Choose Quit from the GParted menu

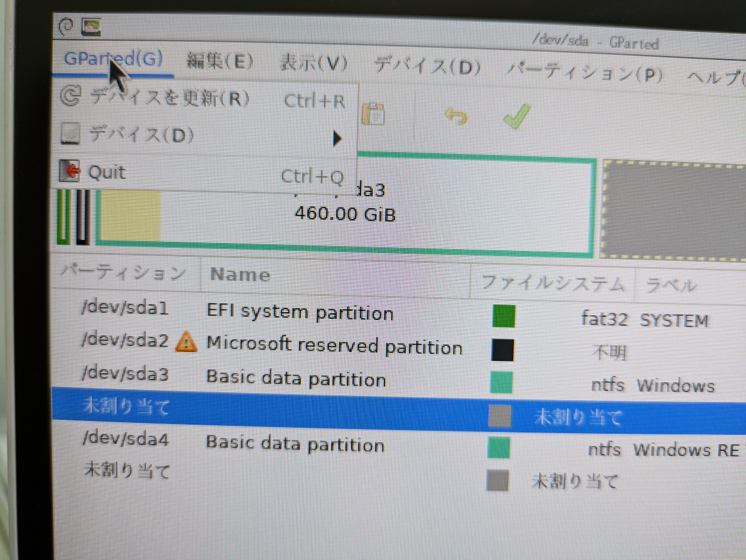(205, 173)
